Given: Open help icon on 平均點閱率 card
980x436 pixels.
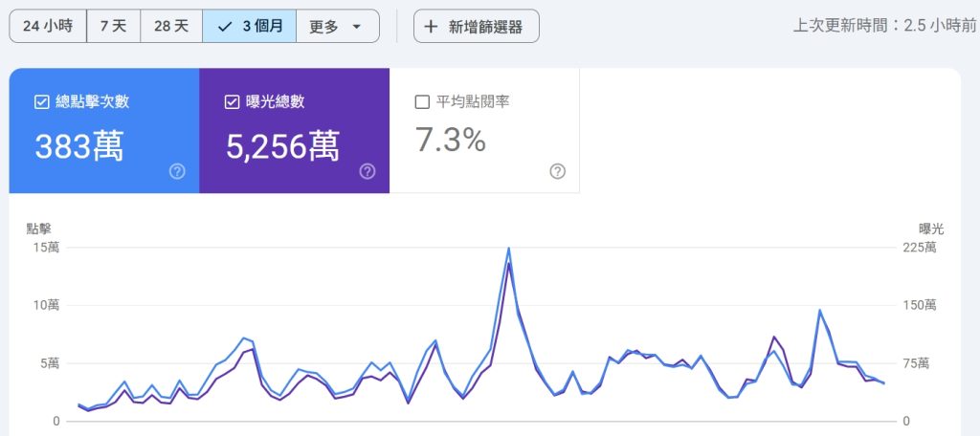Looking at the screenshot, I should [x=558, y=172].
